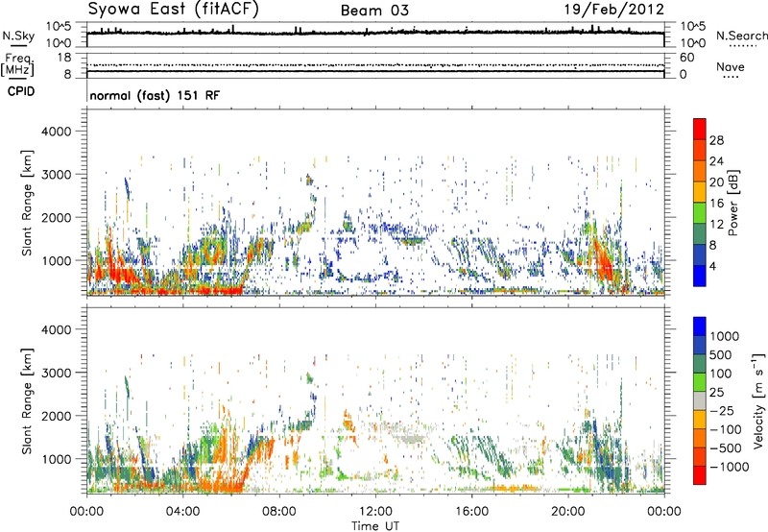
Task: Click the 18 tick on frequency axis
Action: (64, 58)
